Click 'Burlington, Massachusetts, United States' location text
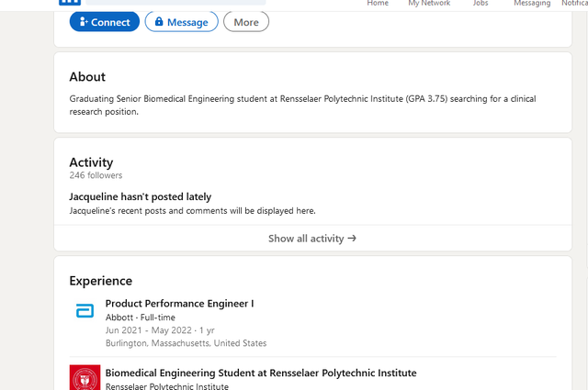This screenshot has height=390, width=588. pos(186,343)
